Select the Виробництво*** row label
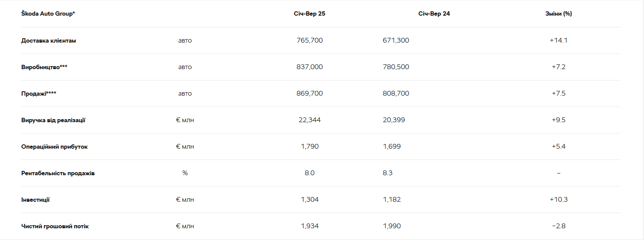 coord(44,67)
